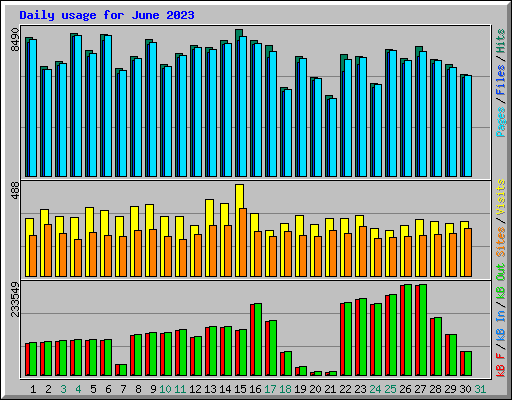The width and height of the screenshot is (512, 400).
Task: Click day label 7 on the x-axis
Action: [123, 389]
